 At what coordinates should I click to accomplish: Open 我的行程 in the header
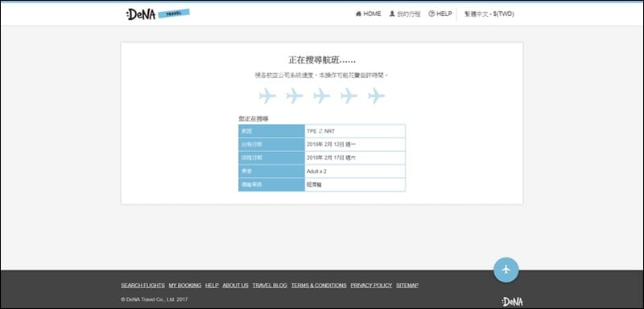[x=405, y=14]
